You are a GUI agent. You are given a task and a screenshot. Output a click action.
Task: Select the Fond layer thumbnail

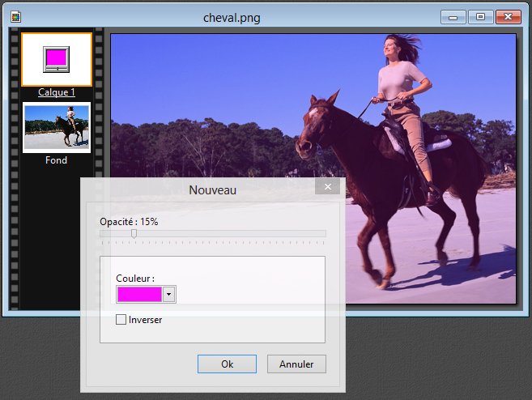[x=57, y=126]
